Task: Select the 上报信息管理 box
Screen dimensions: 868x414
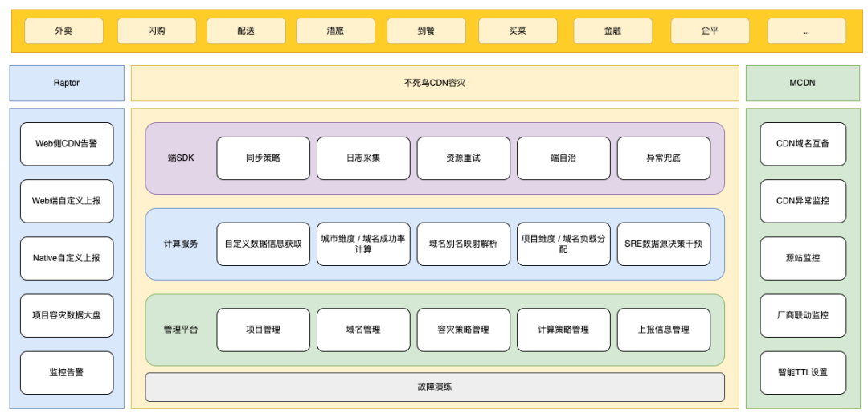Action: (663, 330)
